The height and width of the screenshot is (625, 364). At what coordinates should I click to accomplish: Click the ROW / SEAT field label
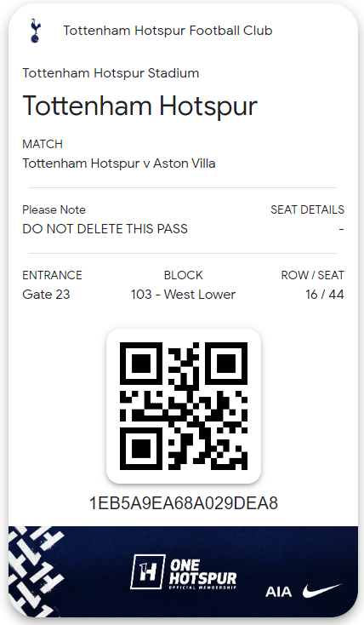313,275
